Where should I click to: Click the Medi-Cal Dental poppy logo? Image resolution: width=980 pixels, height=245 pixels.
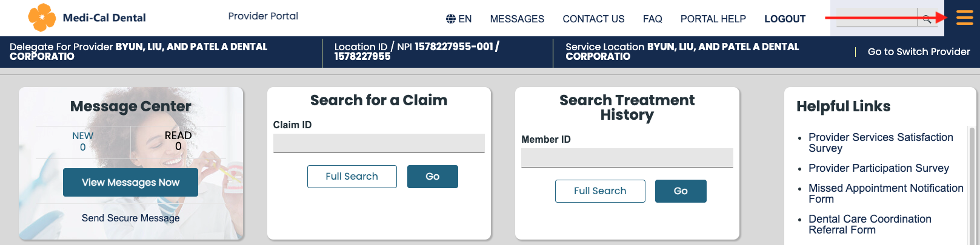[42, 18]
